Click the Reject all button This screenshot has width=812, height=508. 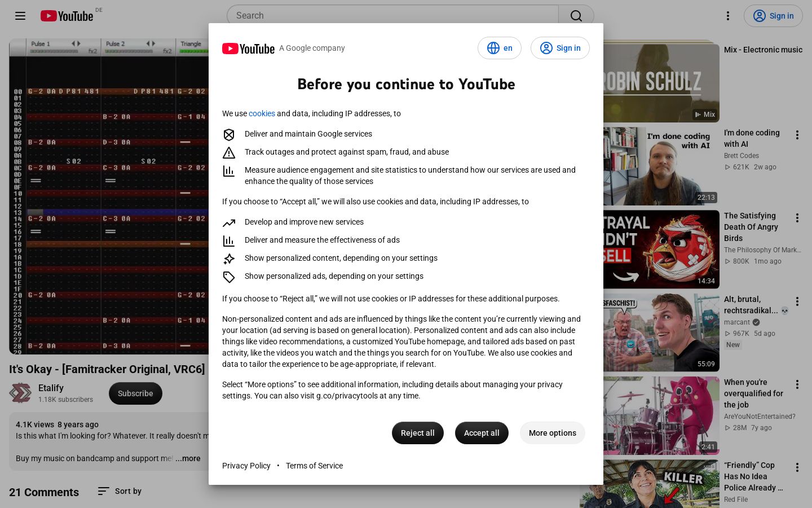[418, 433]
